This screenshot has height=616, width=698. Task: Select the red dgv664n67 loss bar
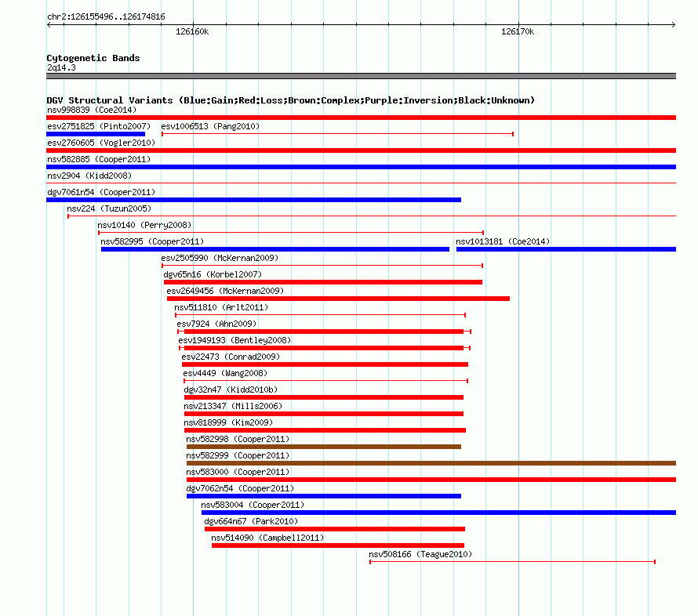pos(335,529)
